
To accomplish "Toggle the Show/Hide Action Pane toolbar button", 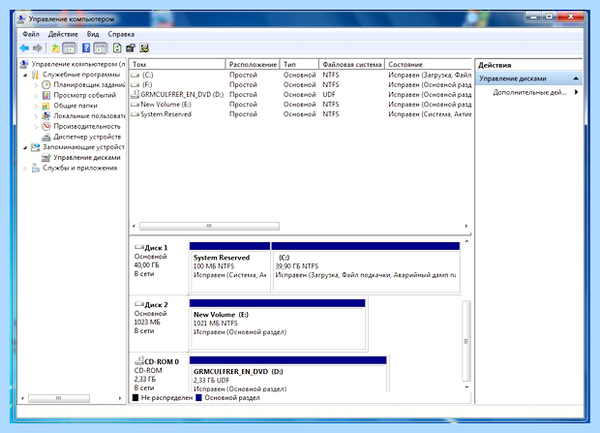I will pos(100,48).
